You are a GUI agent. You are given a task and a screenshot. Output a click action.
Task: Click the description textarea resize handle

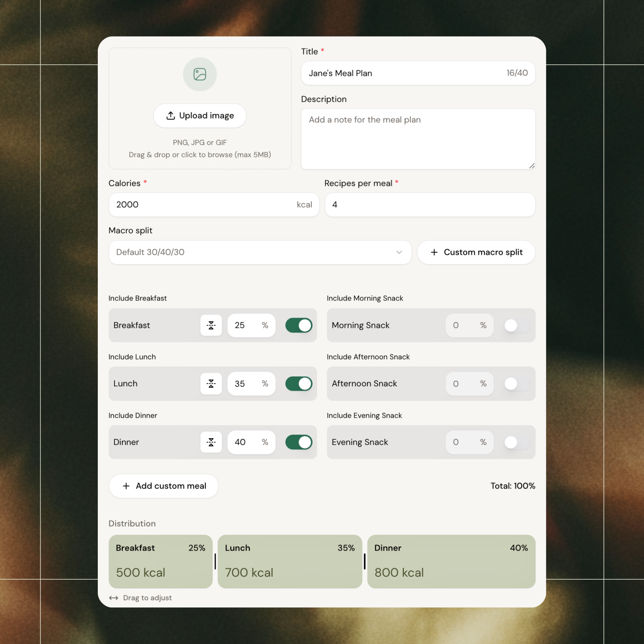(531, 166)
